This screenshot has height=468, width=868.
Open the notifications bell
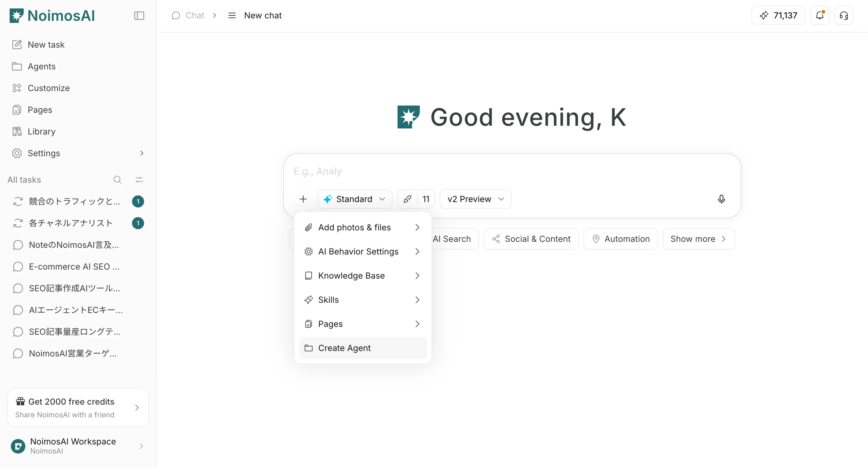click(x=819, y=15)
